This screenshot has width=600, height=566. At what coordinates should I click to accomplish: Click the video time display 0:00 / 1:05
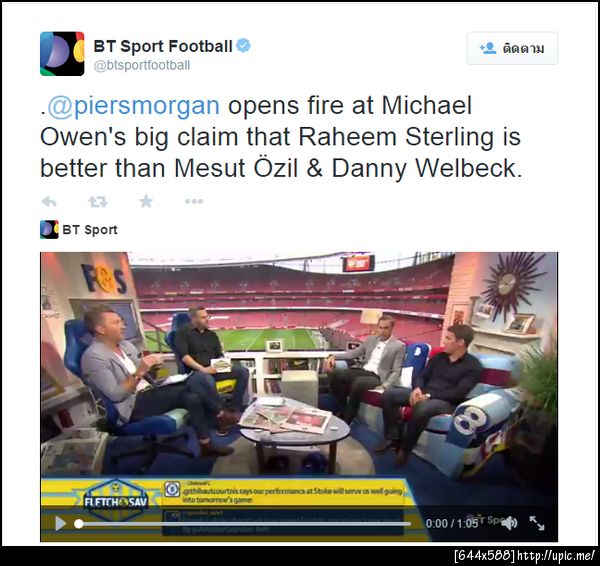452,523
